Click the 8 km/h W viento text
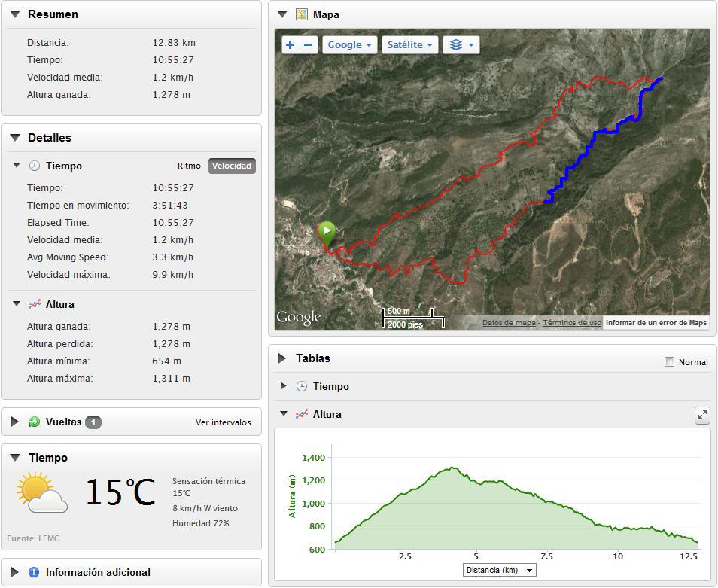Image resolution: width=718 pixels, height=588 pixels. click(x=205, y=508)
